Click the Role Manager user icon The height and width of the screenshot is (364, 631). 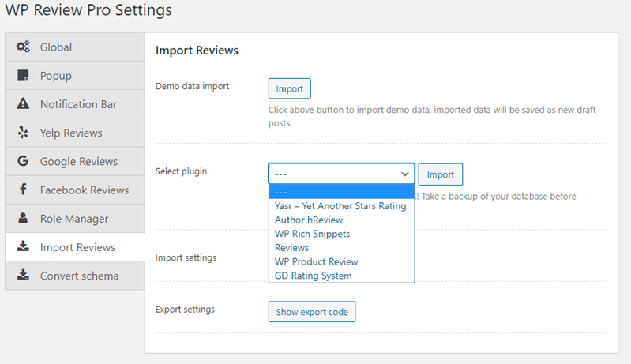point(23,218)
